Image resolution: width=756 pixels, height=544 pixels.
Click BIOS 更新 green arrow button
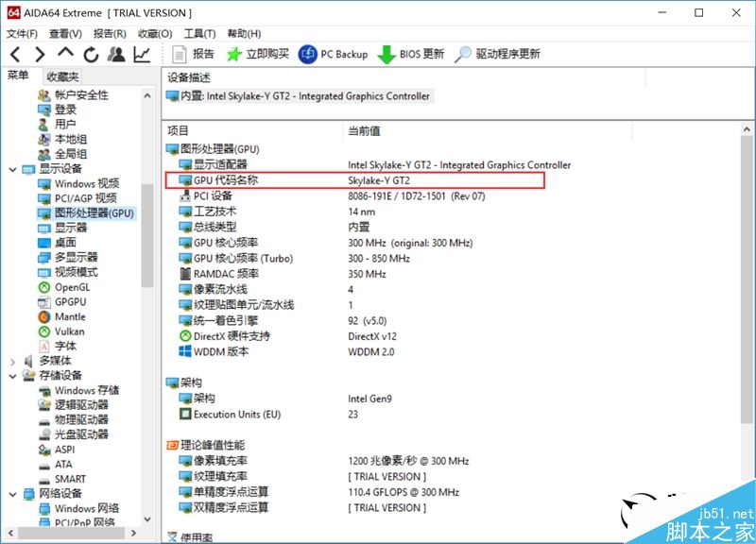tap(411, 54)
